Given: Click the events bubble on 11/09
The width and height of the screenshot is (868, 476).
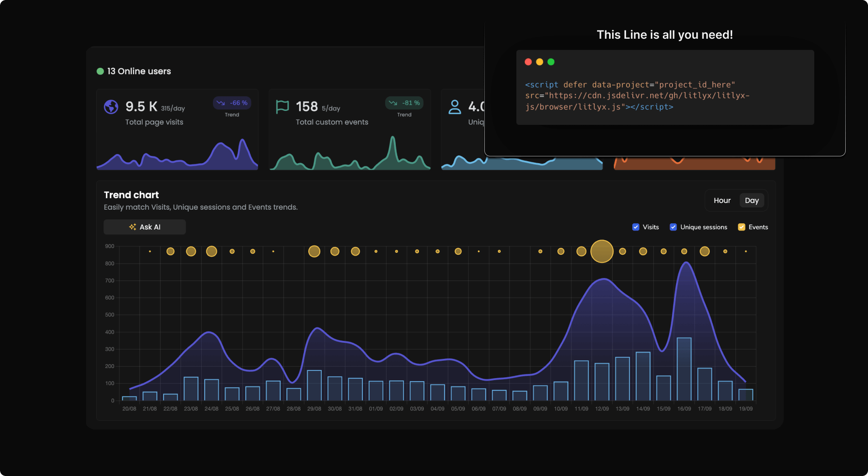Looking at the screenshot, I should pyautogui.click(x=582, y=251).
